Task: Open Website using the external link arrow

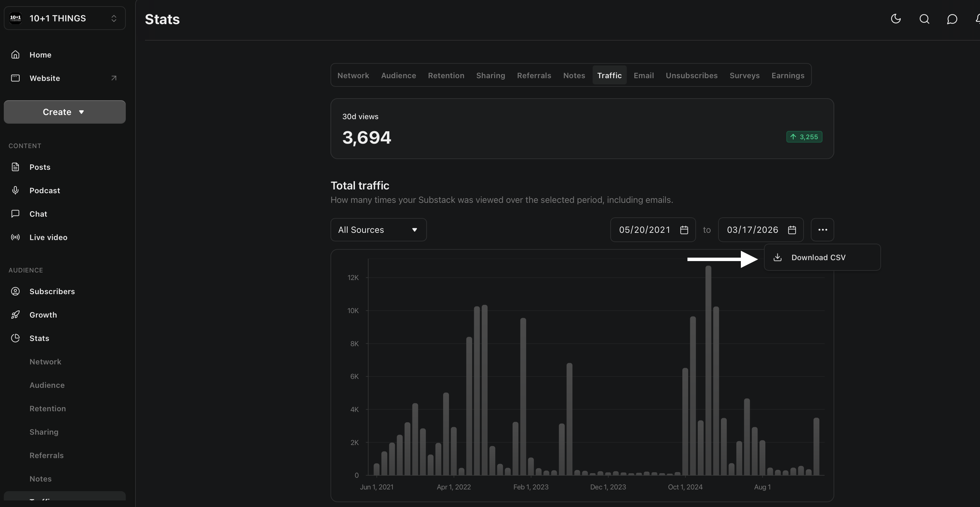Action: click(113, 77)
